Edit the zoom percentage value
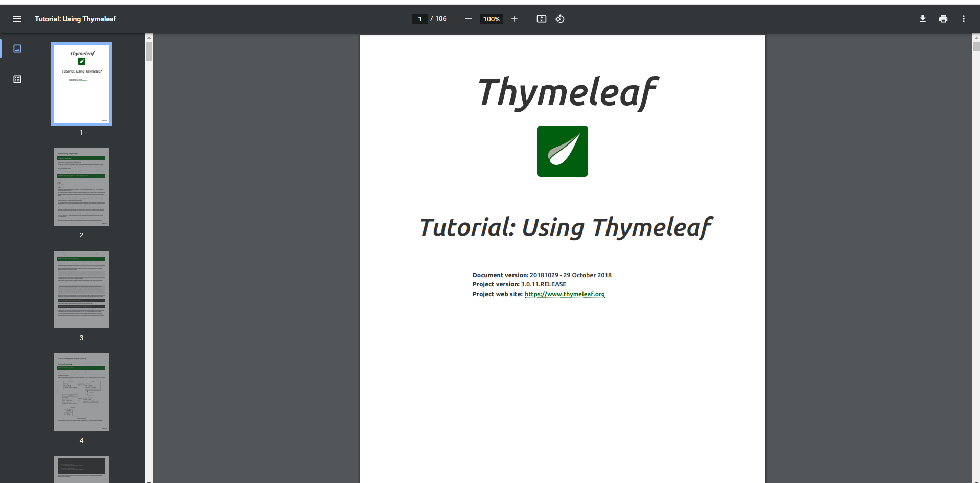Screen dimensions: 980x483 click(x=490, y=19)
